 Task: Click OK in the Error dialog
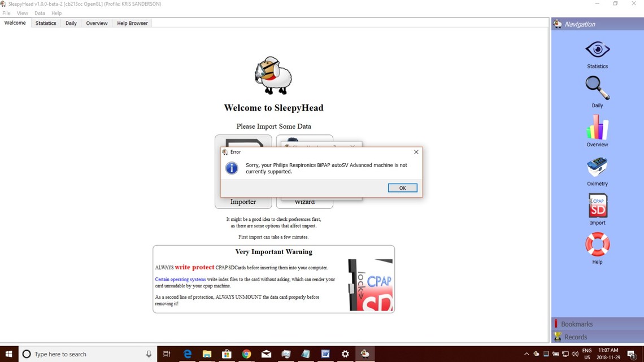click(402, 188)
